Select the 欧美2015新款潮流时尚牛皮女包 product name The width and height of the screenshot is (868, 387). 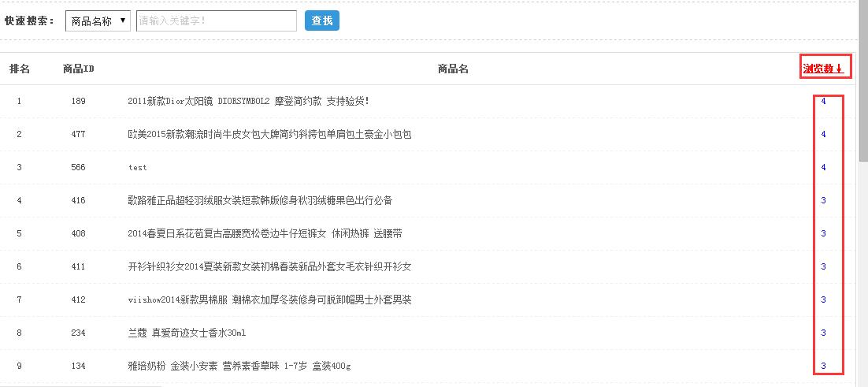pos(269,134)
